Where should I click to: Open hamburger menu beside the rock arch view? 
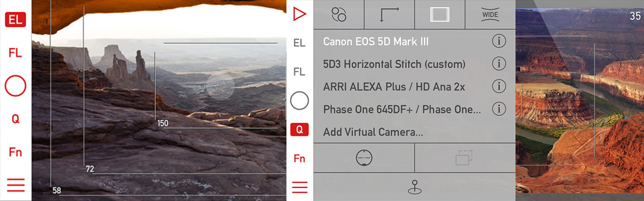(x=15, y=185)
